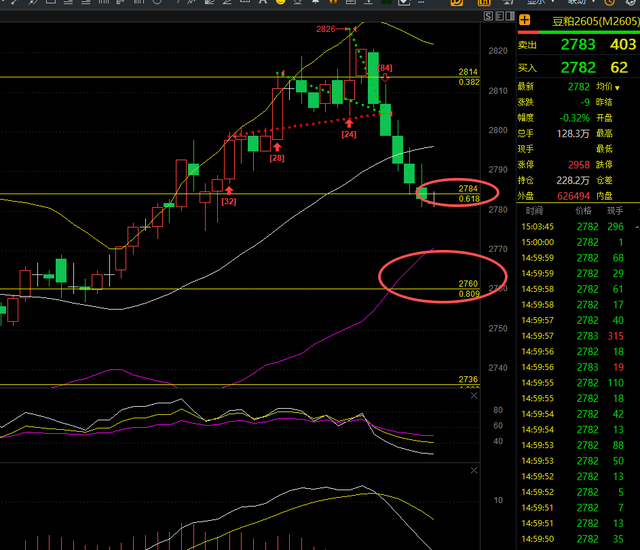Click the 现手 column header
The image size is (640, 550).
(x=615, y=211)
